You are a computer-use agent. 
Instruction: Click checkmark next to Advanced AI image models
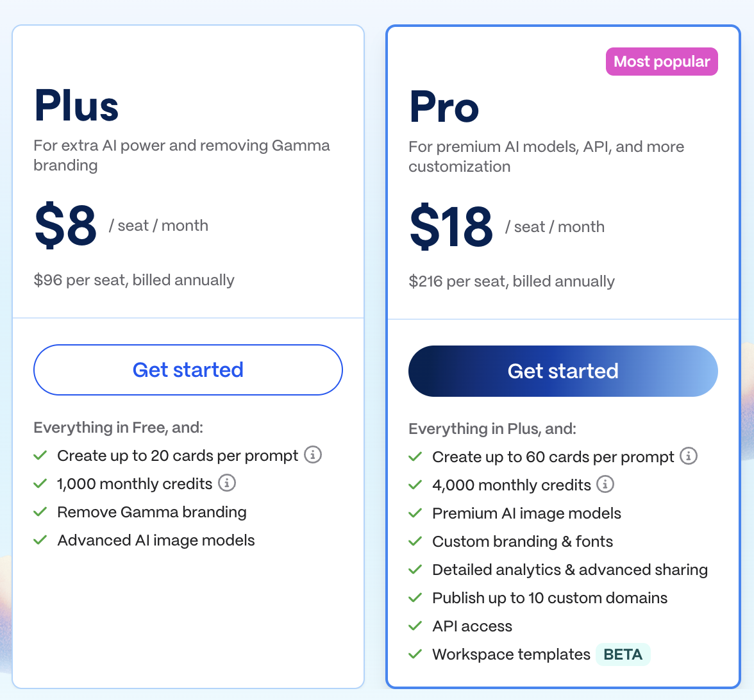point(40,540)
